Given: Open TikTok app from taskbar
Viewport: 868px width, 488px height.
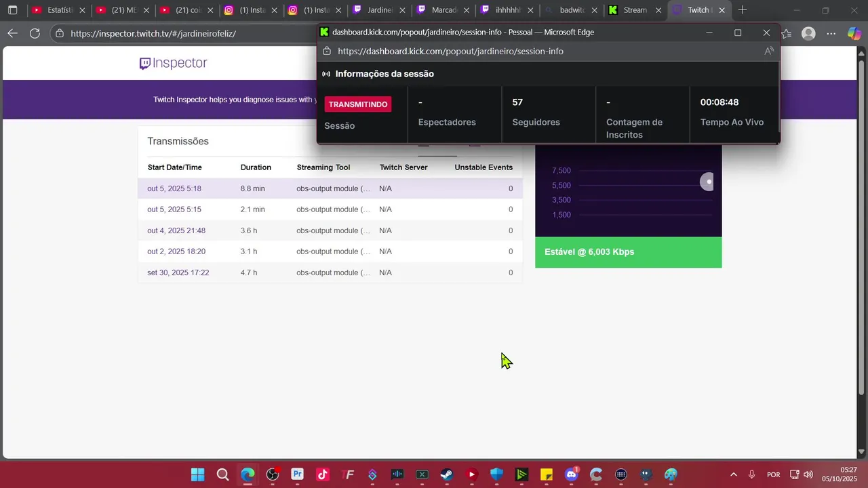Looking at the screenshot, I should coord(322,474).
